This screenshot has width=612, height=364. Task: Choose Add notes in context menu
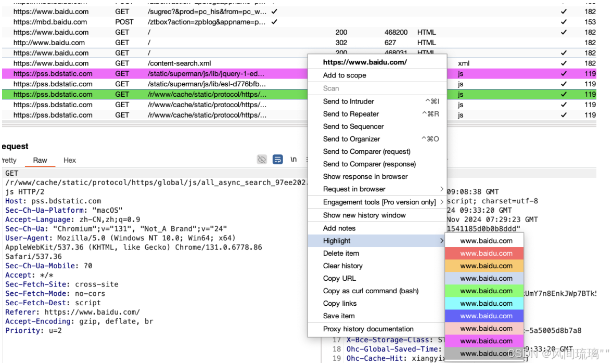(x=377, y=228)
